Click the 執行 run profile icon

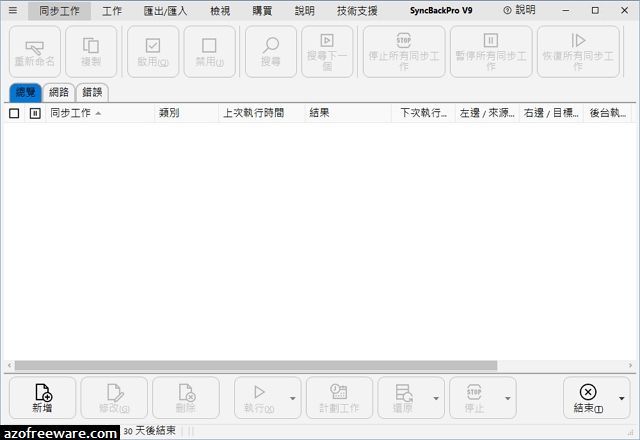pyautogui.click(x=259, y=392)
